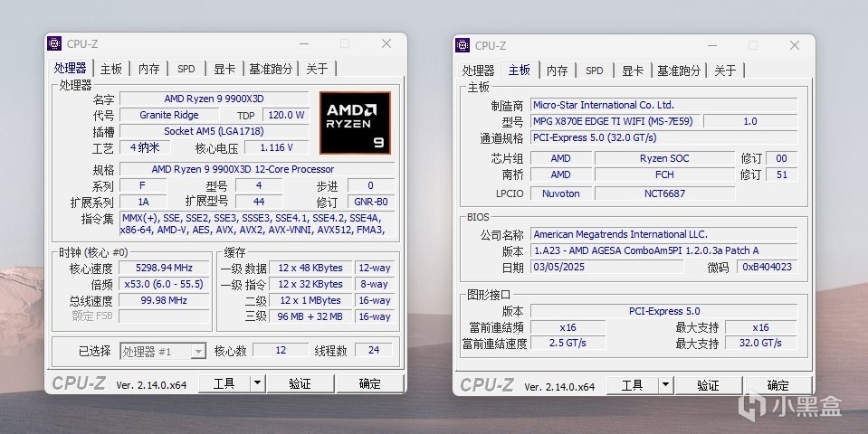Minimize the left CPU-Z window
The image size is (868, 434).
point(304,43)
